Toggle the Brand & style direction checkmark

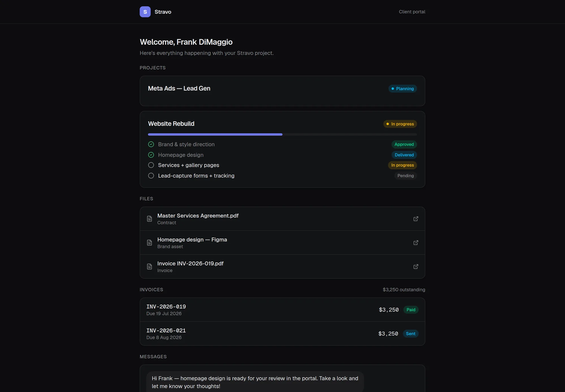coord(151,144)
